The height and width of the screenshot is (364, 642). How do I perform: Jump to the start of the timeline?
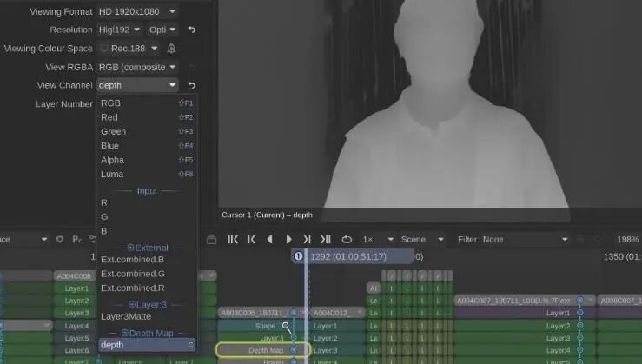point(233,239)
